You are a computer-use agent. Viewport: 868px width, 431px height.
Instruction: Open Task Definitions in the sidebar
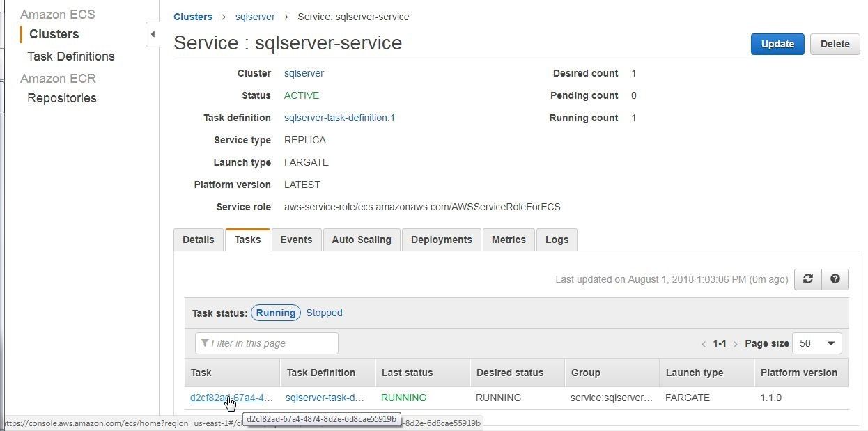(x=71, y=56)
